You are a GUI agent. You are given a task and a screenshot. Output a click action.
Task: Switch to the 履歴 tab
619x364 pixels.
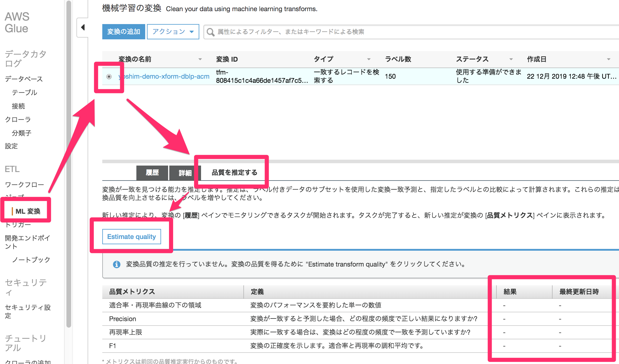pos(152,173)
